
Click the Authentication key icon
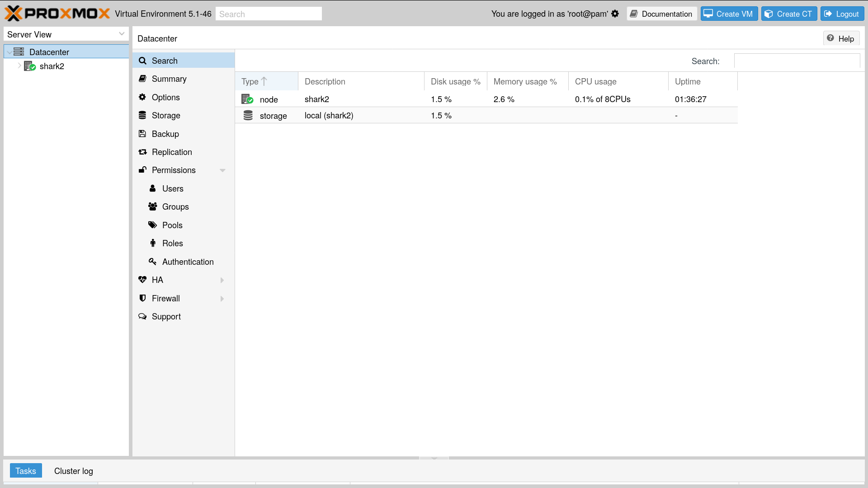[x=153, y=262]
